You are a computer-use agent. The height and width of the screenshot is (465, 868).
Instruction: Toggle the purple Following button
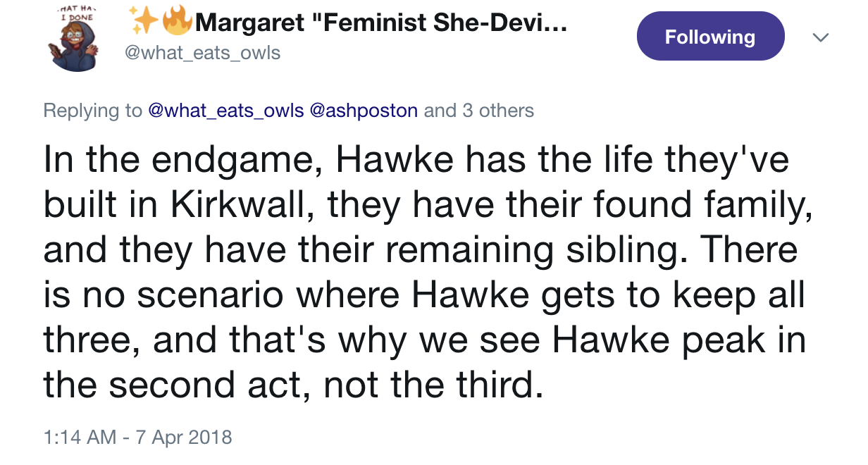coord(710,37)
